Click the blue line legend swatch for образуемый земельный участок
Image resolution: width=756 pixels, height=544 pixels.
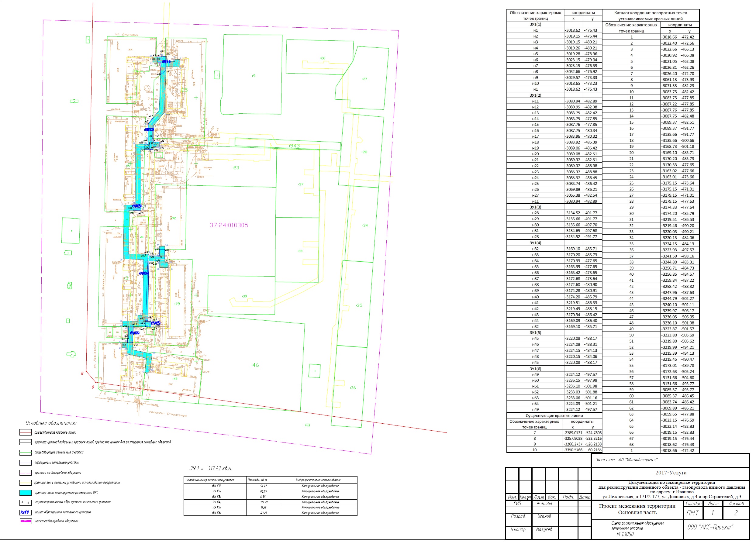point(25,463)
